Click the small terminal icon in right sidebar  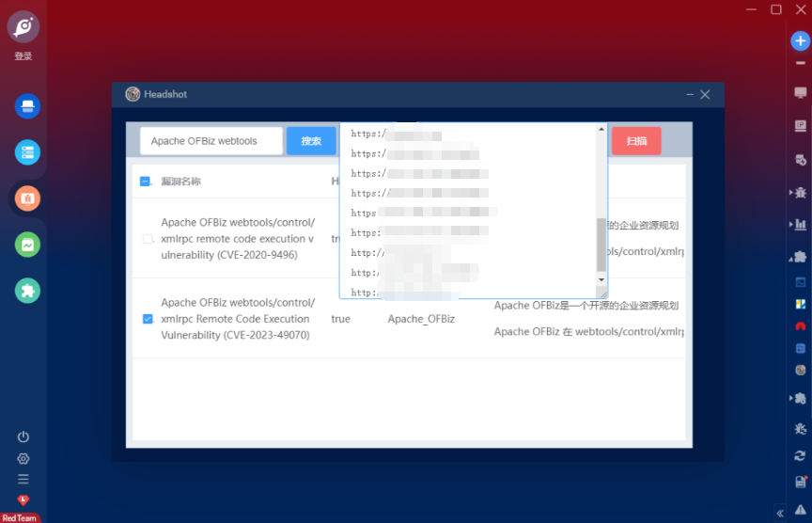click(801, 282)
